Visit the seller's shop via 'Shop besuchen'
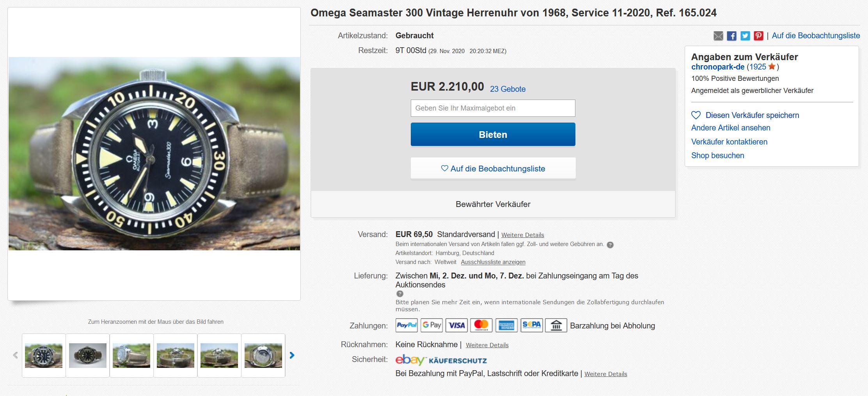 coord(717,155)
